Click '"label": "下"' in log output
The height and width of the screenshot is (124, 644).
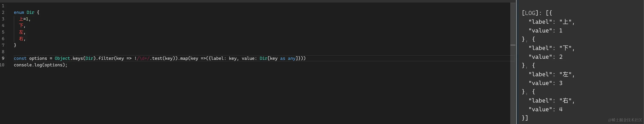[x=551, y=48]
